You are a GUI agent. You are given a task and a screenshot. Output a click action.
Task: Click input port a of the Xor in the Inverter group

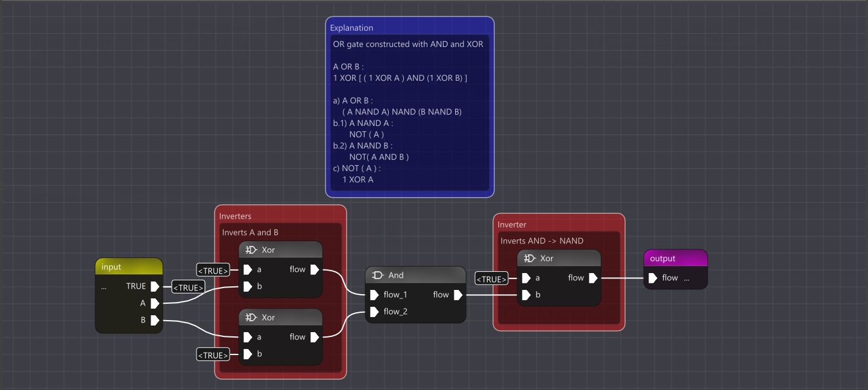(526, 278)
